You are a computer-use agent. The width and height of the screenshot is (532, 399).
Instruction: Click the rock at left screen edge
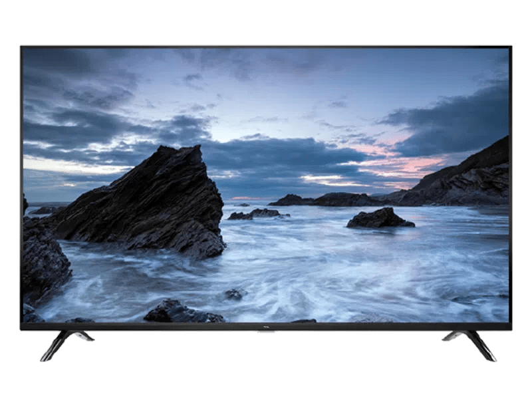tap(43, 259)
